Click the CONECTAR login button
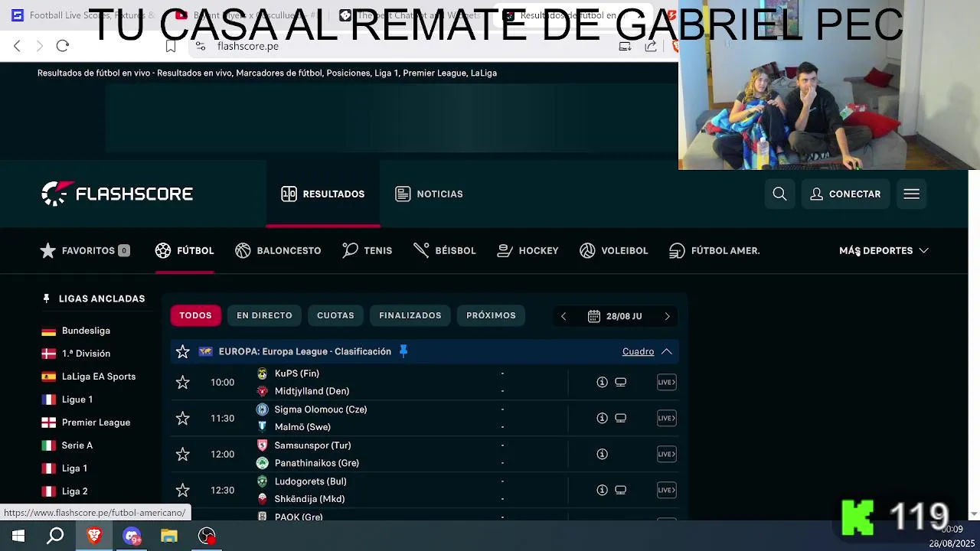 (846, 194)
